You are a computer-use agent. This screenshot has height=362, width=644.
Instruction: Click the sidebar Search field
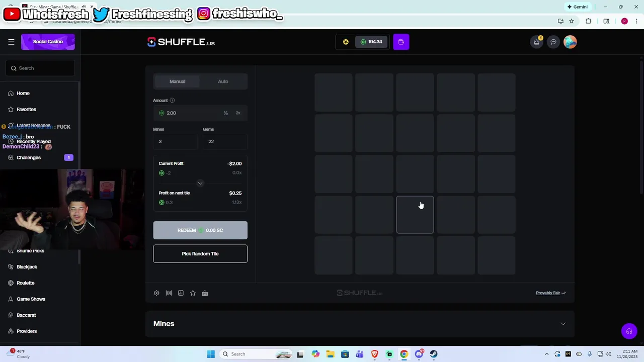[40, 68]
